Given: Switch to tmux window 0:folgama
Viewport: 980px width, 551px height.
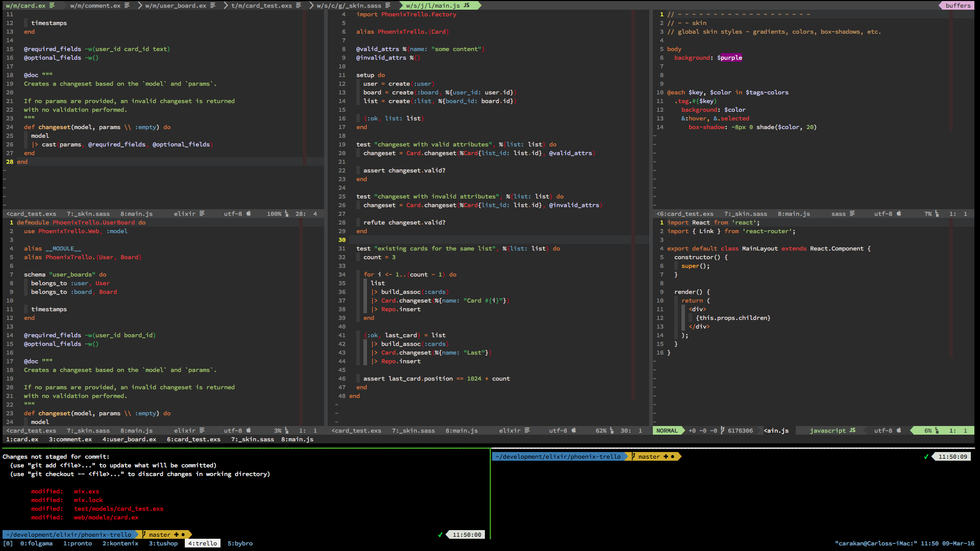Looking at the screenshot, I should click(x=36, y=543).
